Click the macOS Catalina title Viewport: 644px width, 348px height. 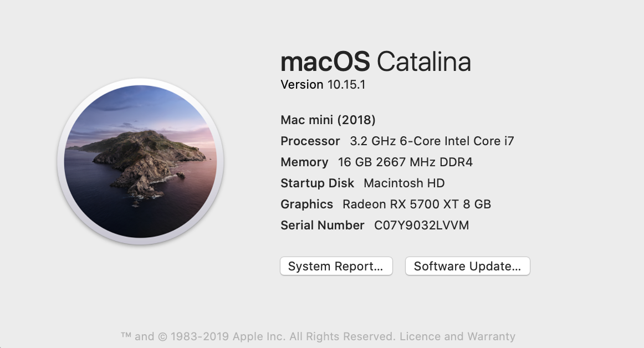tap(375, 62)
